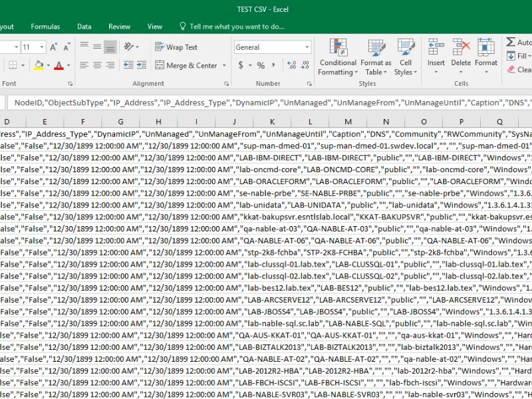Click the row containing STP-2K8-FCHBA

point(266,253)
